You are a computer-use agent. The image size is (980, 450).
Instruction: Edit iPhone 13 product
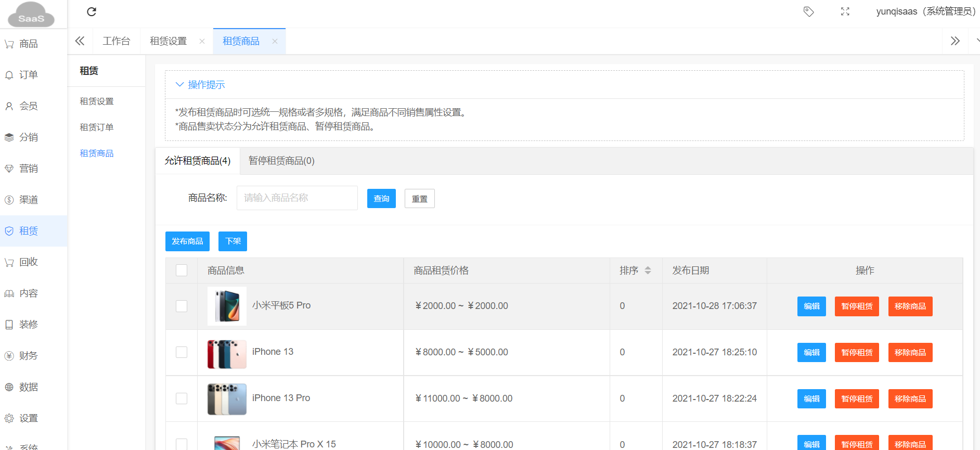811,353
